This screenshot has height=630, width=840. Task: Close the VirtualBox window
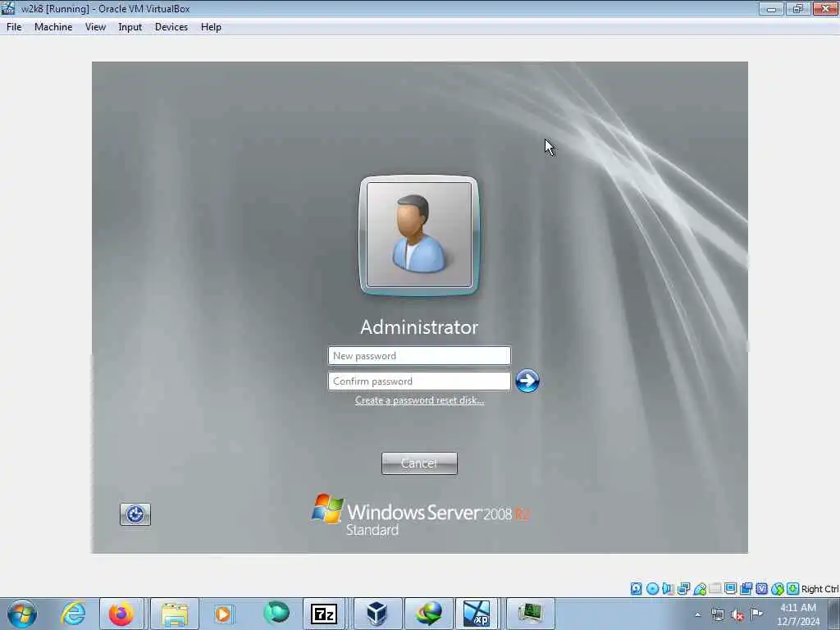pyautogui.click(x=825, y=8)
